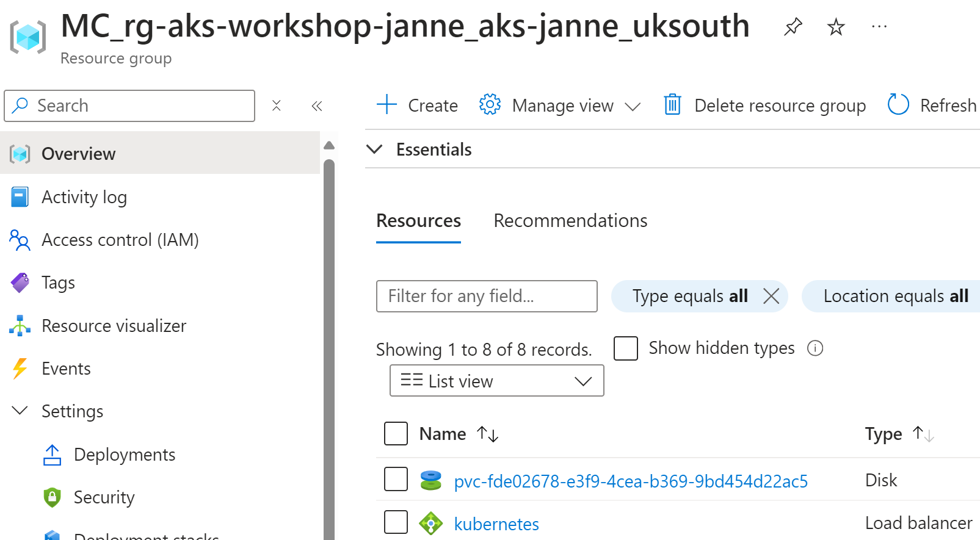Viewport: 980px width, 540px height.
Task: Click the purple Tags icon
Action: point(20,283)
